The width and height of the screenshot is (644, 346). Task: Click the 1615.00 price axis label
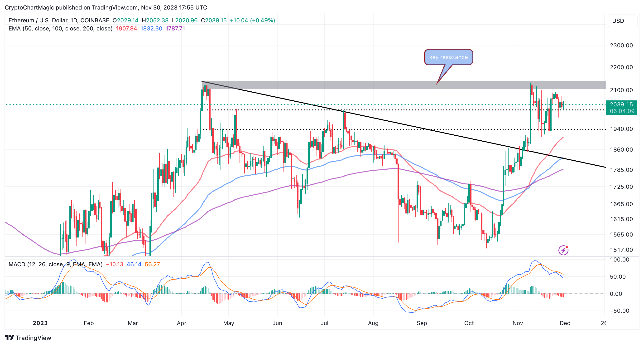pyautogui.click(x=621, y=219)
